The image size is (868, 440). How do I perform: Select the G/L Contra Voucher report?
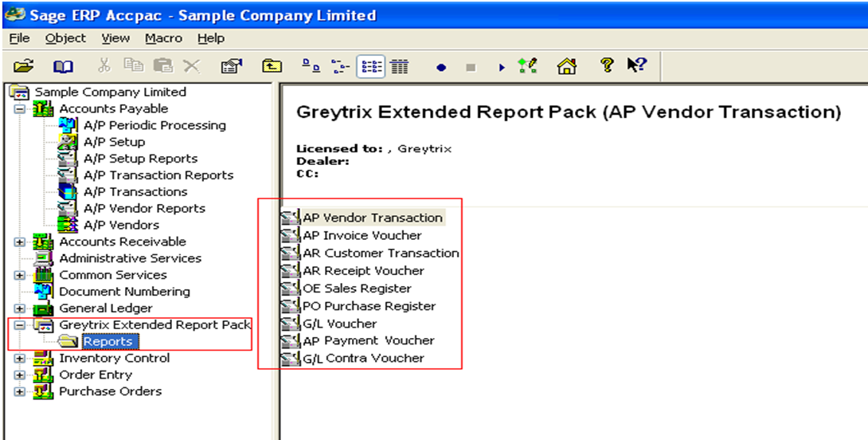[x=363, y=359]
